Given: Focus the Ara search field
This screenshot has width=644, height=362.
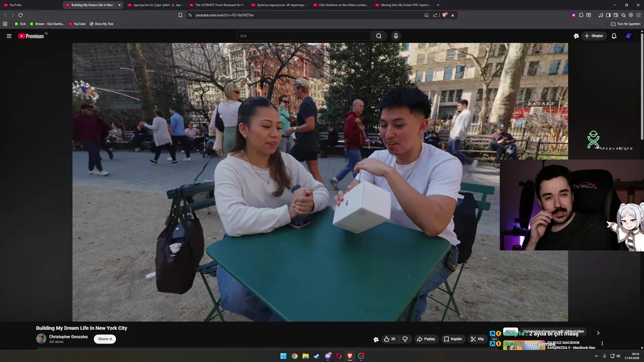Looking at the screenshot, I should [304, 36].
